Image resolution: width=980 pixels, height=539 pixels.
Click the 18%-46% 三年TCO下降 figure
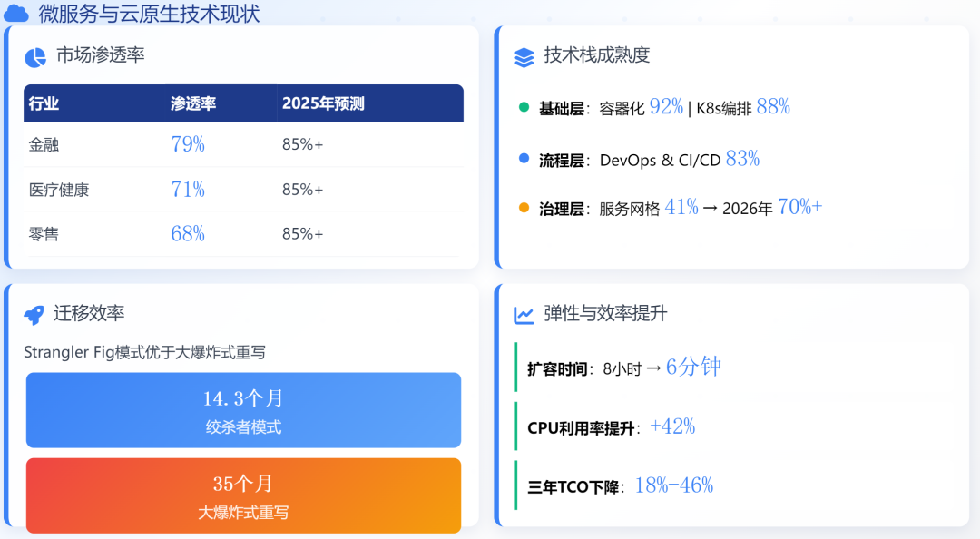pos(674,485)
